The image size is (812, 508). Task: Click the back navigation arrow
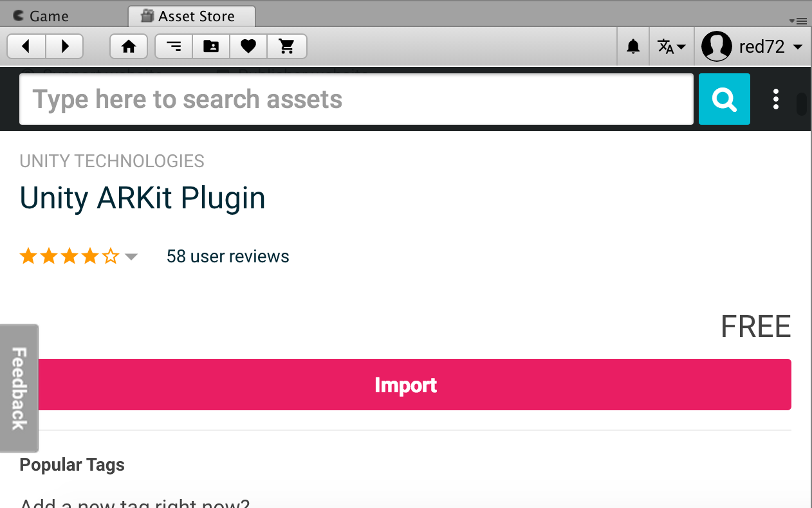26,46
